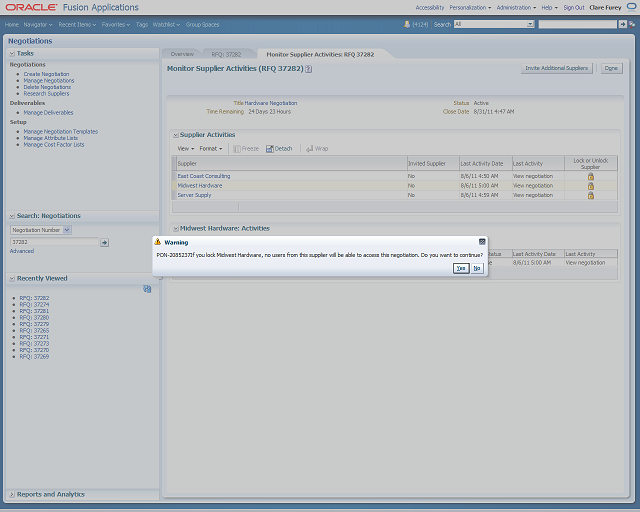Open the Recent Items menu

click(77, 24)
